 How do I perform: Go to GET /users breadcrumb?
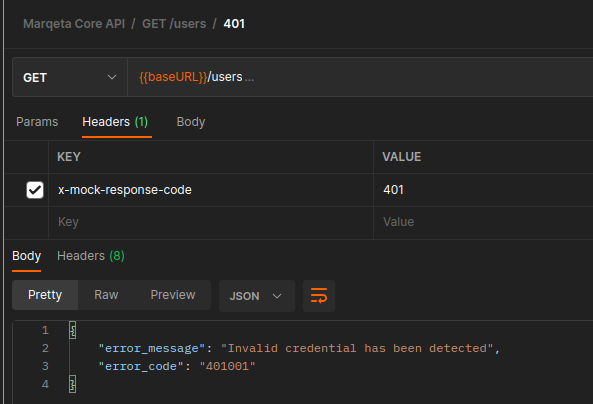174,24
